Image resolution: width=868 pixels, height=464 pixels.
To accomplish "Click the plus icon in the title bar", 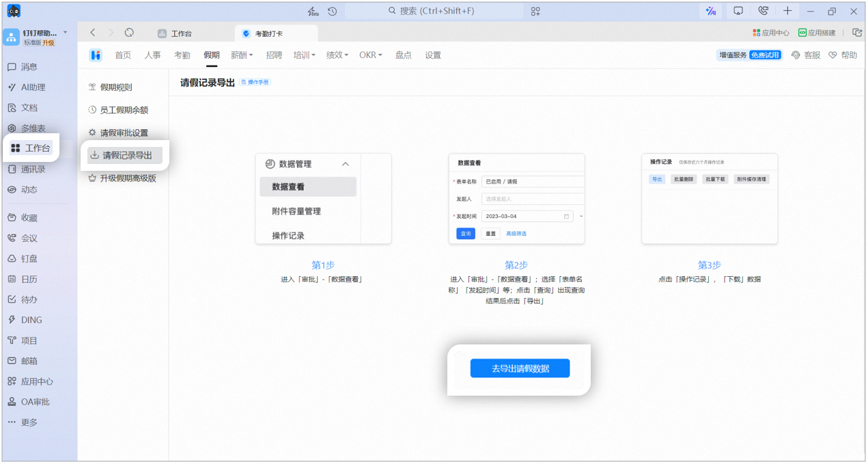I will tap(787, 11).
